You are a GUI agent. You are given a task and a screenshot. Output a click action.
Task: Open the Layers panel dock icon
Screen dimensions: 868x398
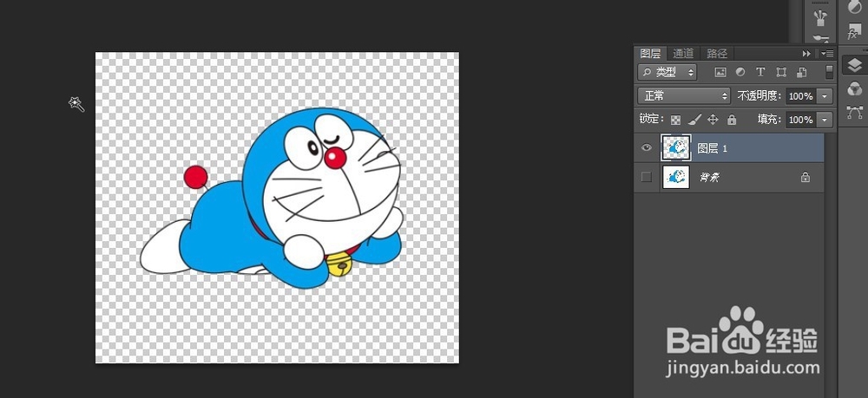(855, 66)
